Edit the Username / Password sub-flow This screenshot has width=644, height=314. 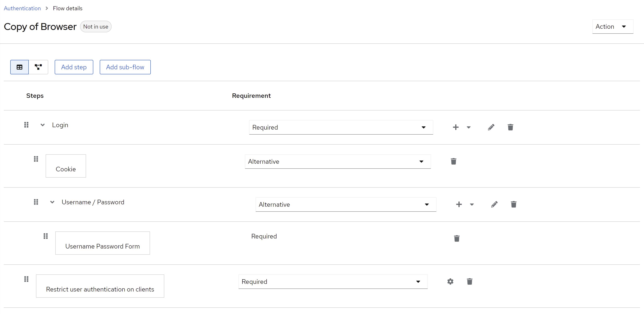tap(494, 204)
